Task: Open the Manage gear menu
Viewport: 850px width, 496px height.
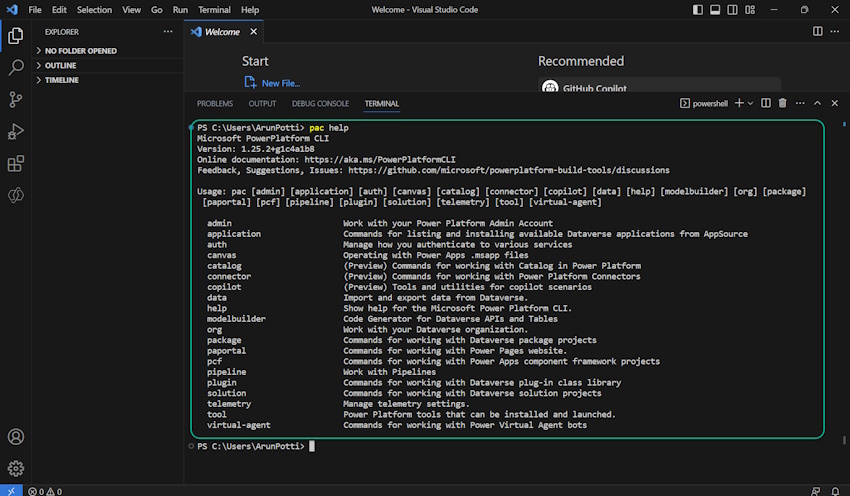Action: tap(16, 467)
